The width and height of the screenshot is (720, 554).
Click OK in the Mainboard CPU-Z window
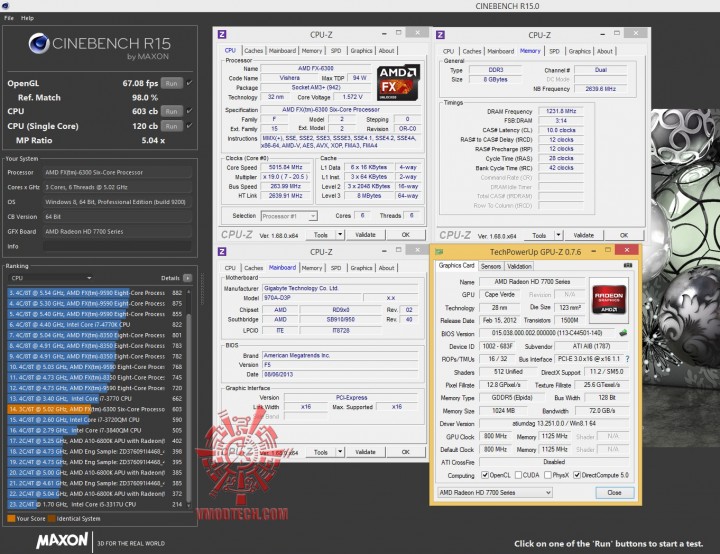click(405, 452)
